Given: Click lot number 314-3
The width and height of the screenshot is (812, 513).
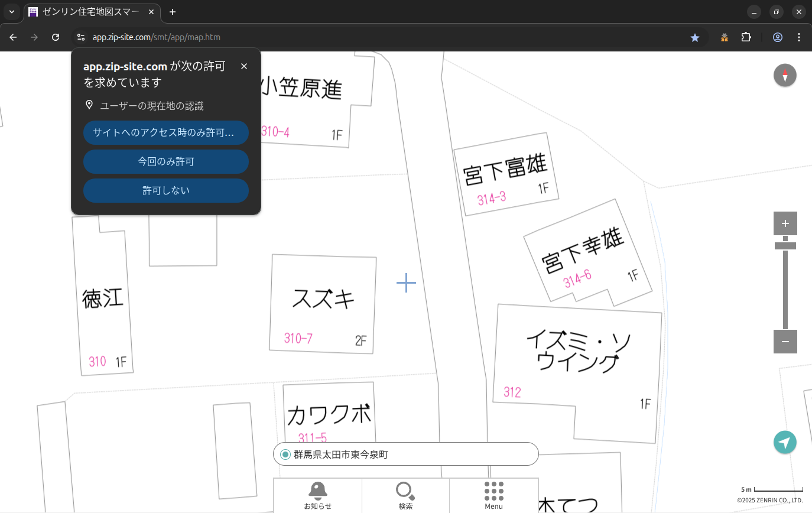Looking at the screenshot, I should 492,198.
